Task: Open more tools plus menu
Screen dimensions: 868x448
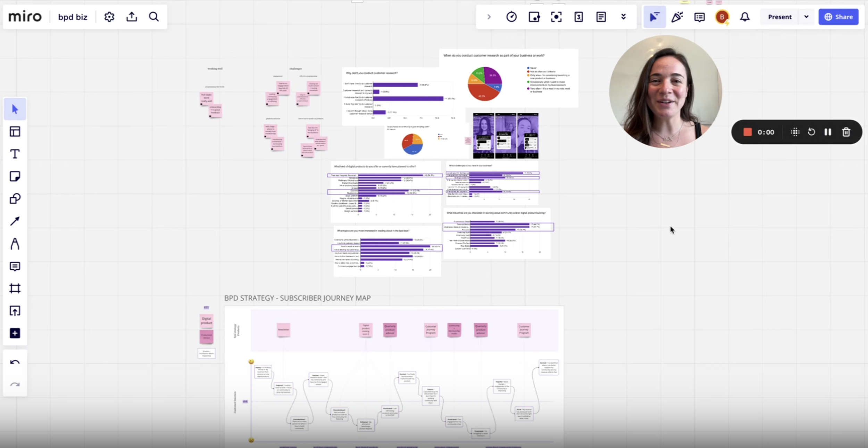Action: 15,333
